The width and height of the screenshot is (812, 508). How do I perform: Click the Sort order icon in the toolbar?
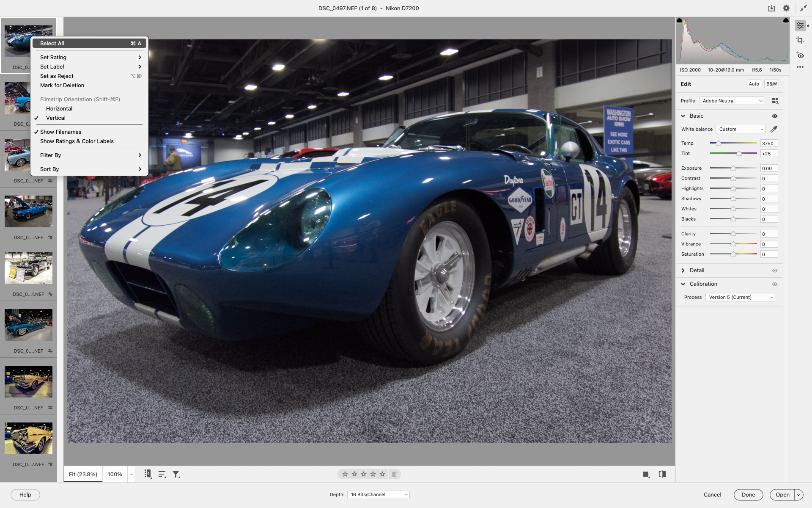[x=162, y=474]
